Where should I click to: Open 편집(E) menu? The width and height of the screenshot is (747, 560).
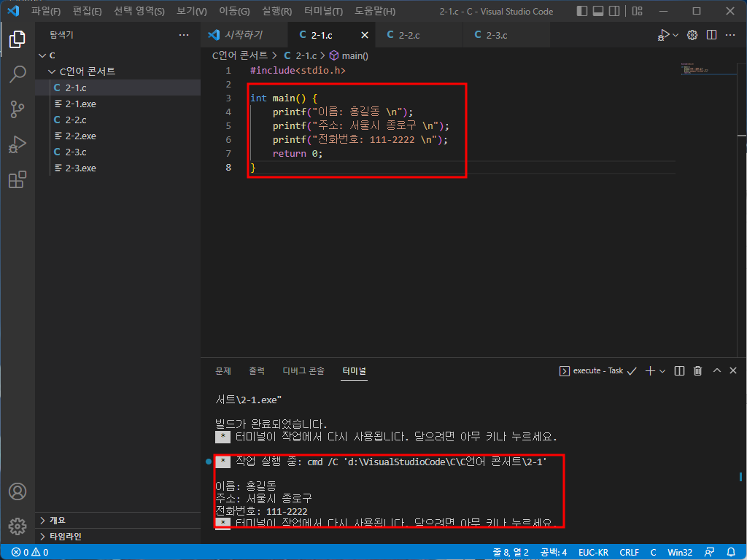88,11
